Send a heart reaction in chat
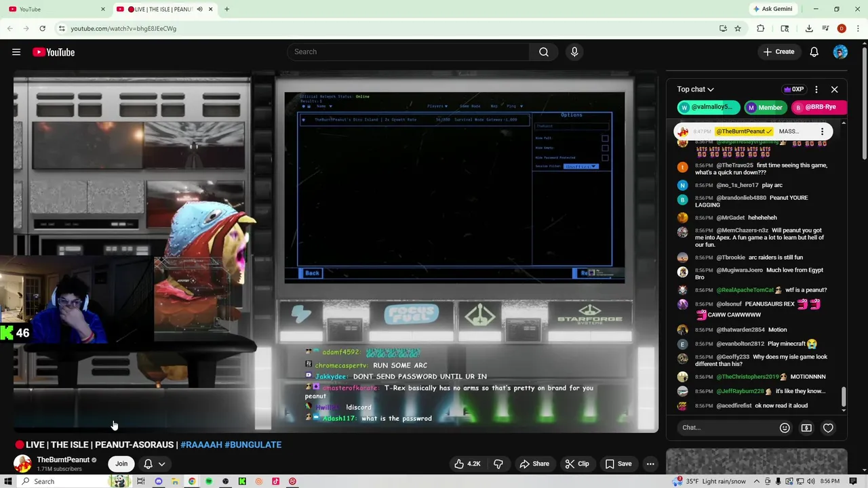The height and width of the screenshot is (488, 868). (828, 428)
